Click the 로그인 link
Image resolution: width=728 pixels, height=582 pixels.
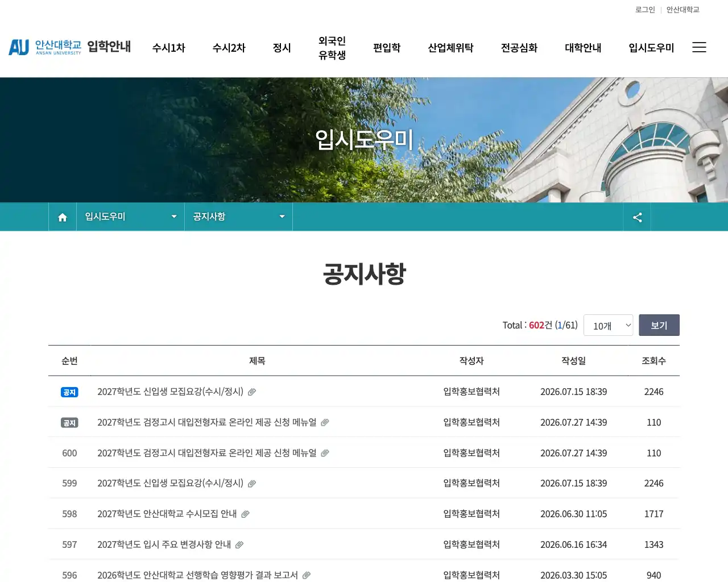coord(645,10)
